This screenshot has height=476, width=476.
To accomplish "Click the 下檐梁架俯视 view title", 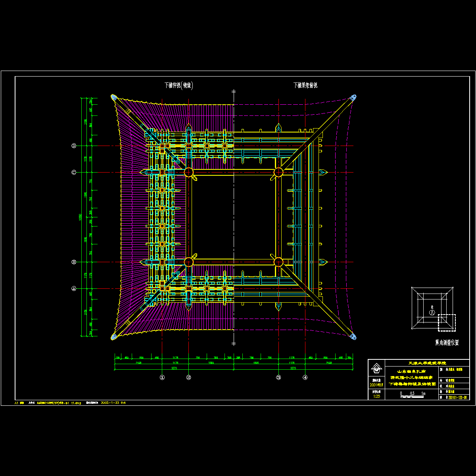I will click(x=305, y=85).
